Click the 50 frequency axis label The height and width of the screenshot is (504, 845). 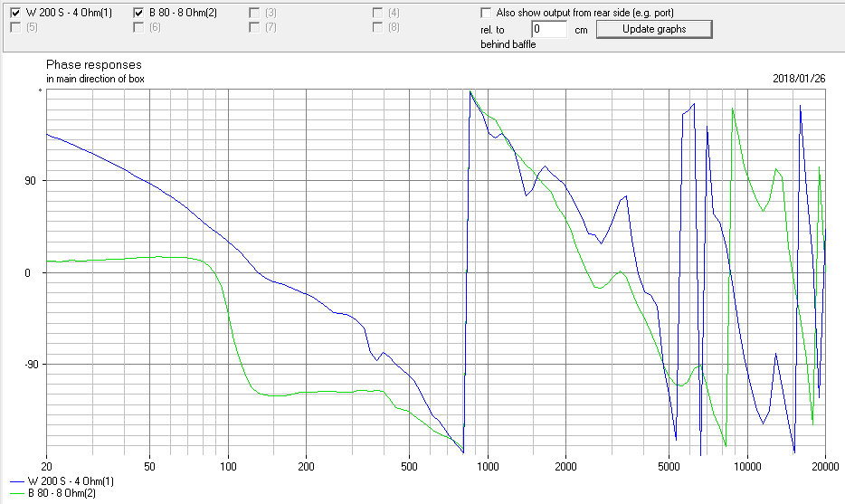pos(149,467)
